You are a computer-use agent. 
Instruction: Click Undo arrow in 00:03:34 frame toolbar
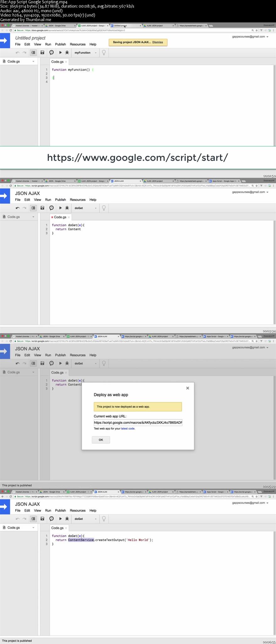18,208
